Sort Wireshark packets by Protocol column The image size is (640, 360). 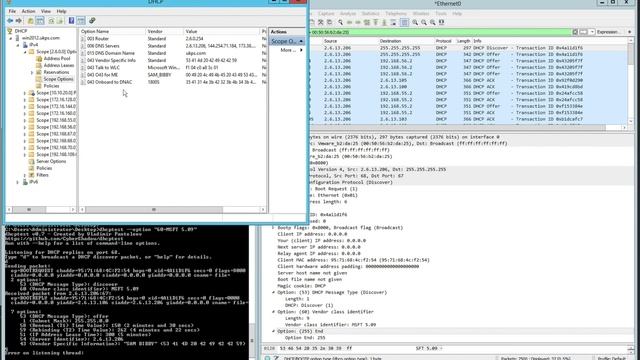pyautogui.click(x=445, y=41)
